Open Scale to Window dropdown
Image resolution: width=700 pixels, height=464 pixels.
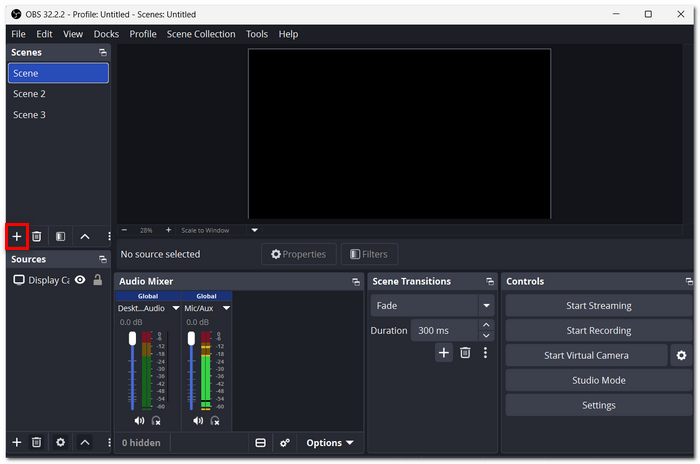pos(254,230)
